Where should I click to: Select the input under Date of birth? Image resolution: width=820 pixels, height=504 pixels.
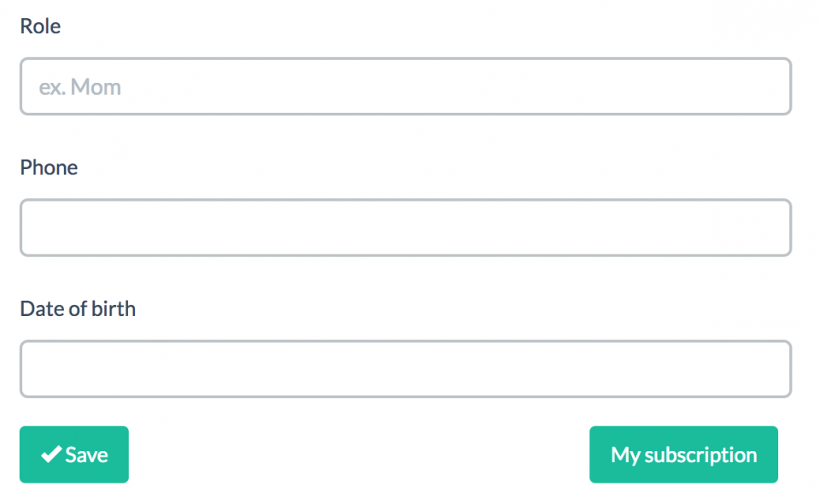pyautogui.click(x=405, y=369)
